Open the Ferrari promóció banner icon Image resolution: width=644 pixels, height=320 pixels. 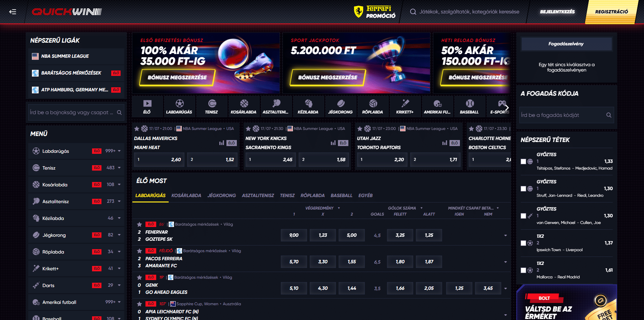coord(358,12)
